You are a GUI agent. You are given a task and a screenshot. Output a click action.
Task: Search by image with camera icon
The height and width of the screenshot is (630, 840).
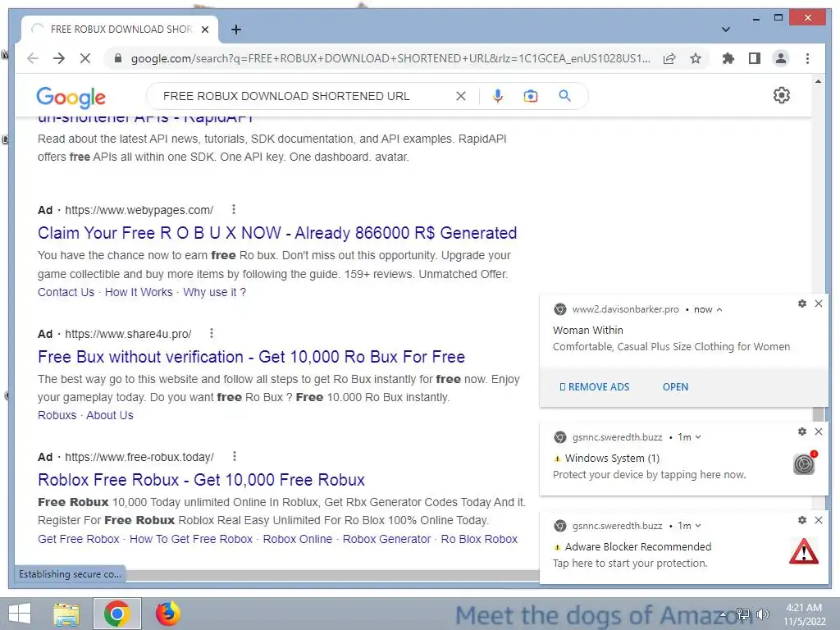[x=531, y=96]
